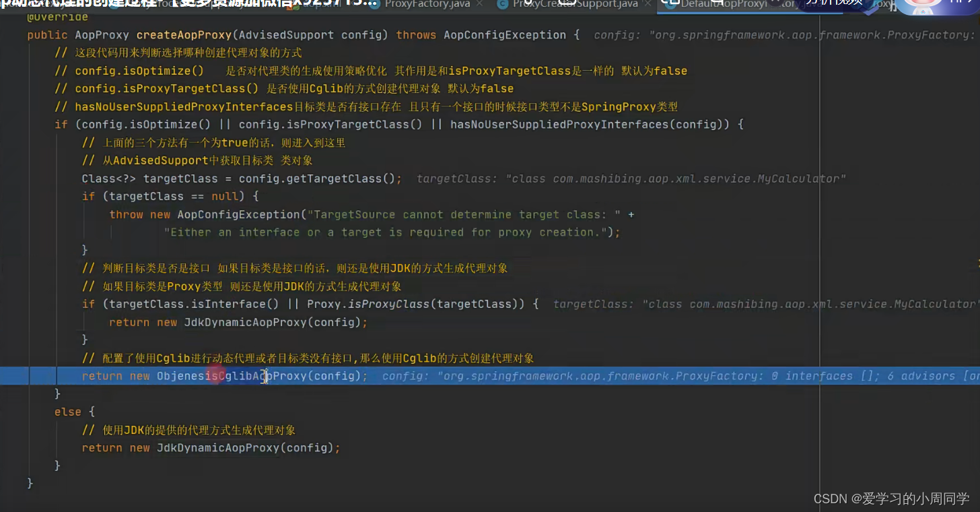Viewport: 980px width, 512px height.
Task: Click the gutter beside the createAopProxy method declaration
Action: (12, 34)
